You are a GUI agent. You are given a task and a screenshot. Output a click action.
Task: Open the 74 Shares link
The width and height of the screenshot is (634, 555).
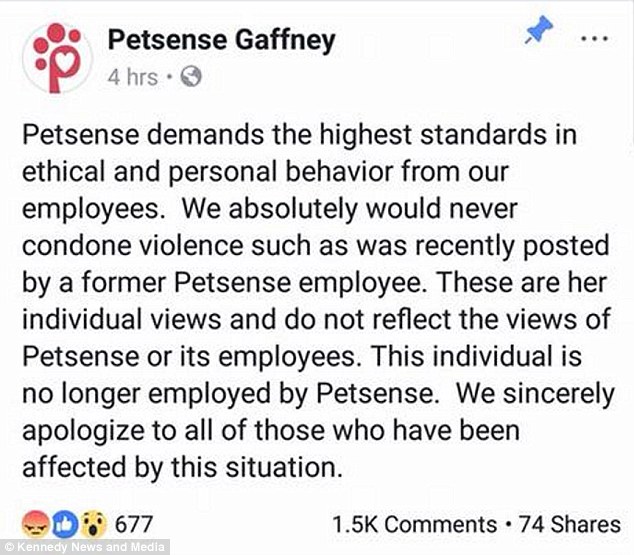(568, 524)
